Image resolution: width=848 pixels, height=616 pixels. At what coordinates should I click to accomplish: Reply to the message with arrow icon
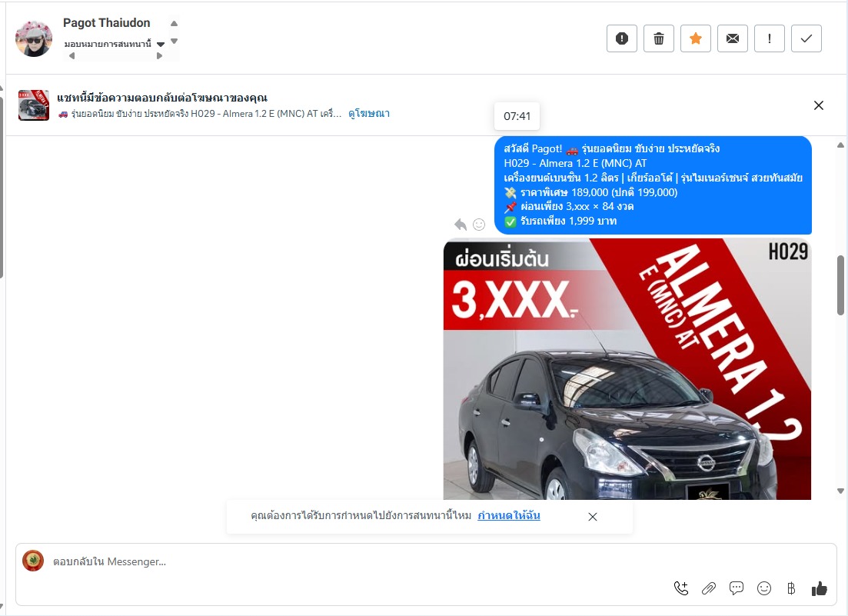(461, 224)
